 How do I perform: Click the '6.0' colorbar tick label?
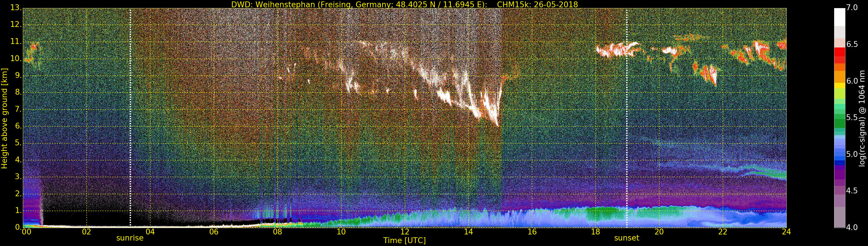click(x=852, y=81)
